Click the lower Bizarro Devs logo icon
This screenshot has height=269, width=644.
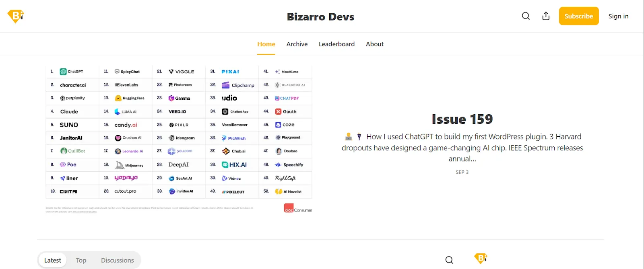click(x=481, y=258)
